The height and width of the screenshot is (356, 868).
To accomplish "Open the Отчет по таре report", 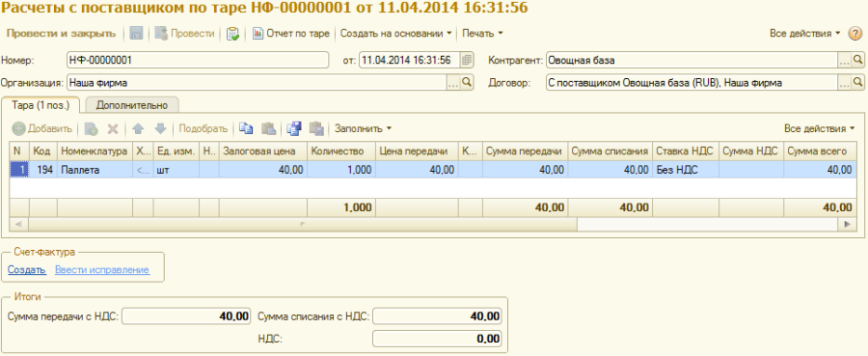I will pos(291,33).
